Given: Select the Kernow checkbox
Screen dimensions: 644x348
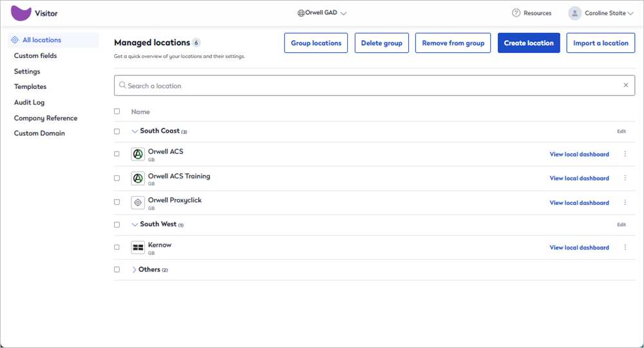Looking at the screenshot, I should (117, 247).
